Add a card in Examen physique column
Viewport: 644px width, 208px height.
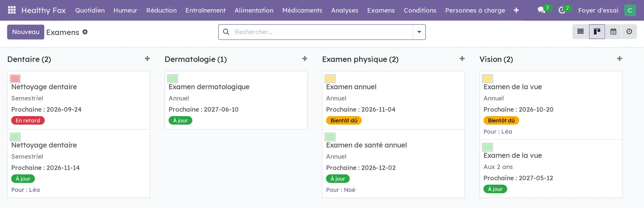[x=462, y=59]
